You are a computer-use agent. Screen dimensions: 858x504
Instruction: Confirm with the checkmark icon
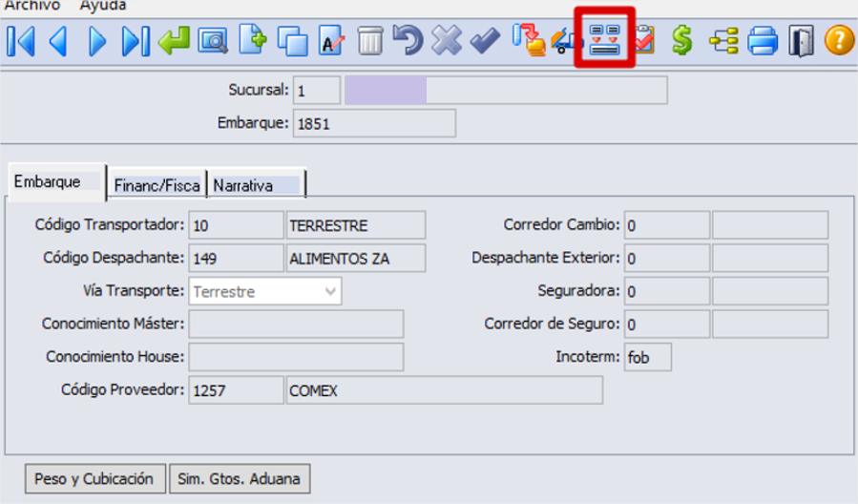click(x=485, y=41)
